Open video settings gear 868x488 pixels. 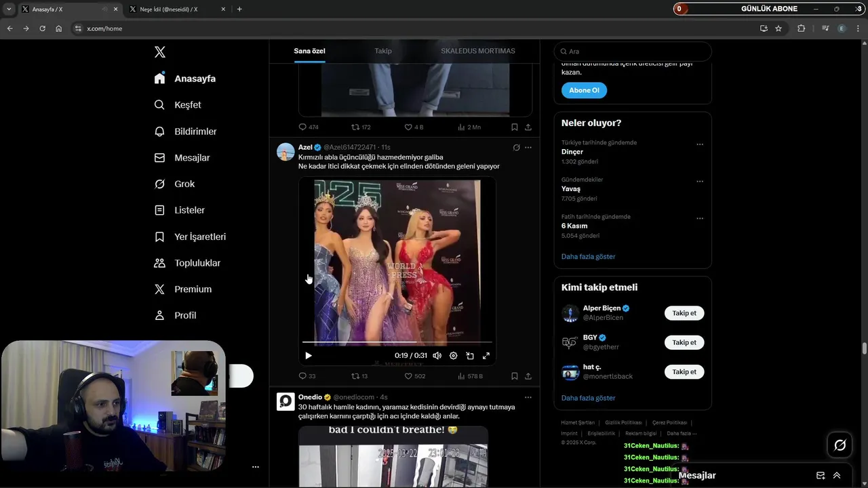(x=454, y=356)
